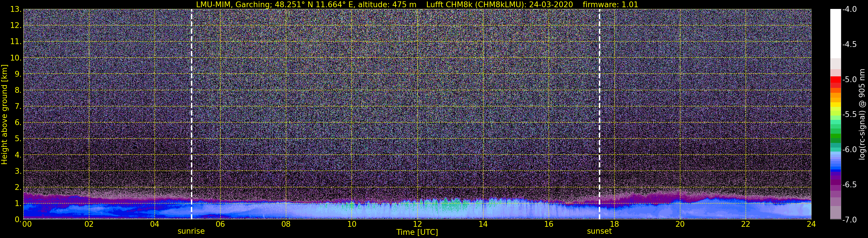Click the green band near -5.5 on colorbar

click(x=835, y=118)
